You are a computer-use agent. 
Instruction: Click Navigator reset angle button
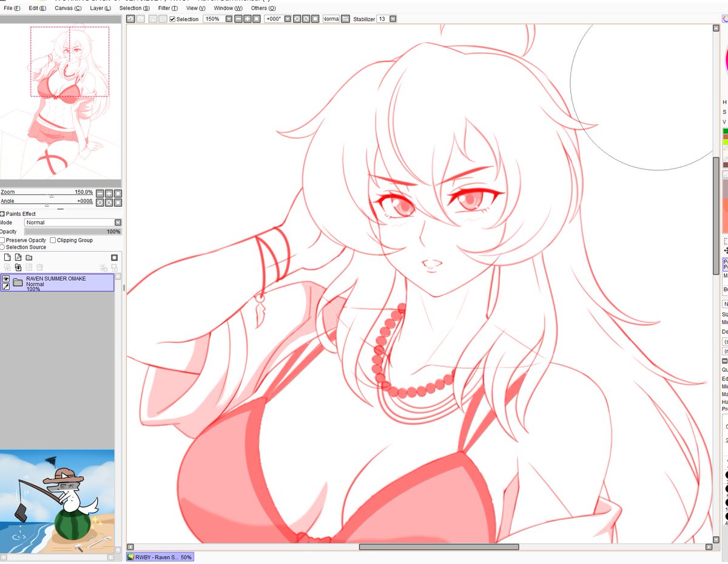[118, 203]
